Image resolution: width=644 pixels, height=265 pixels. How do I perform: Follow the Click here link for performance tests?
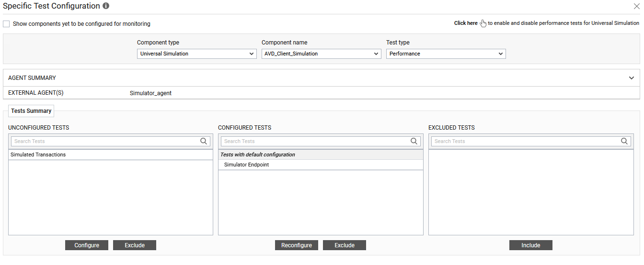click(x=466, y=23)
